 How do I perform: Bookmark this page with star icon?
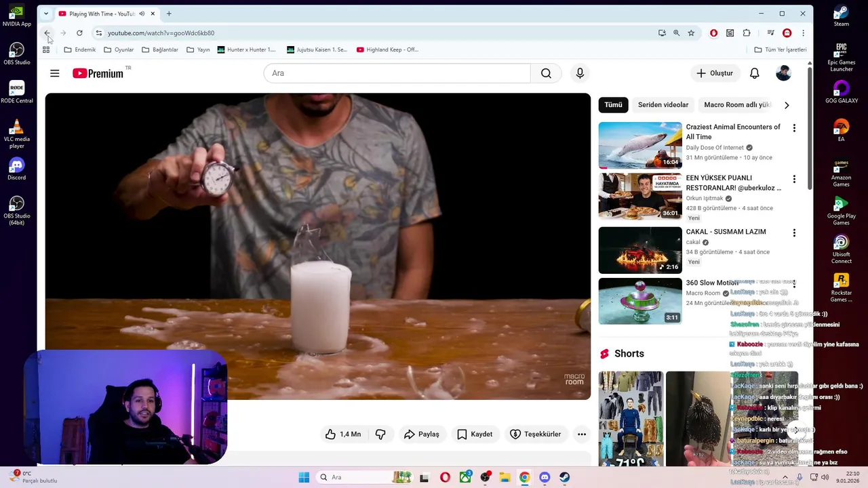coord(691,33)
